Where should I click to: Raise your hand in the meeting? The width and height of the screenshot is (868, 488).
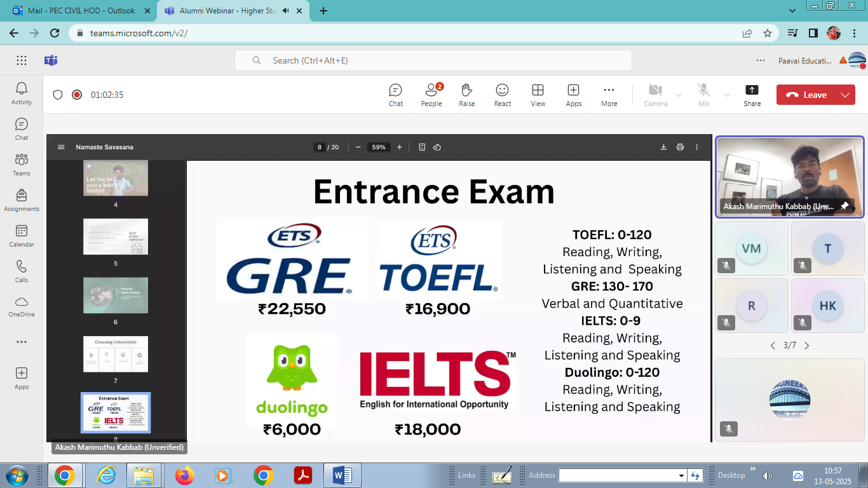tap(466, 95)
